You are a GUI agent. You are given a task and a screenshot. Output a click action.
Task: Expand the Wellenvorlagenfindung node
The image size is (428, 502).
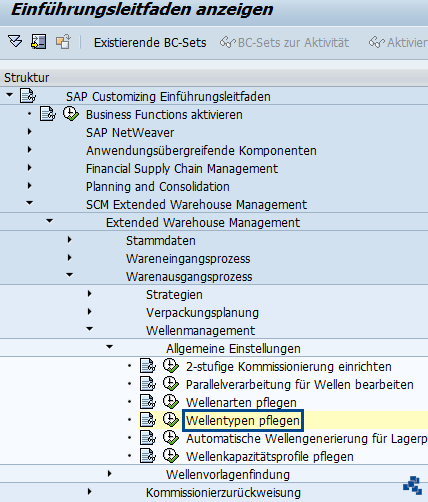click(110, 474)
